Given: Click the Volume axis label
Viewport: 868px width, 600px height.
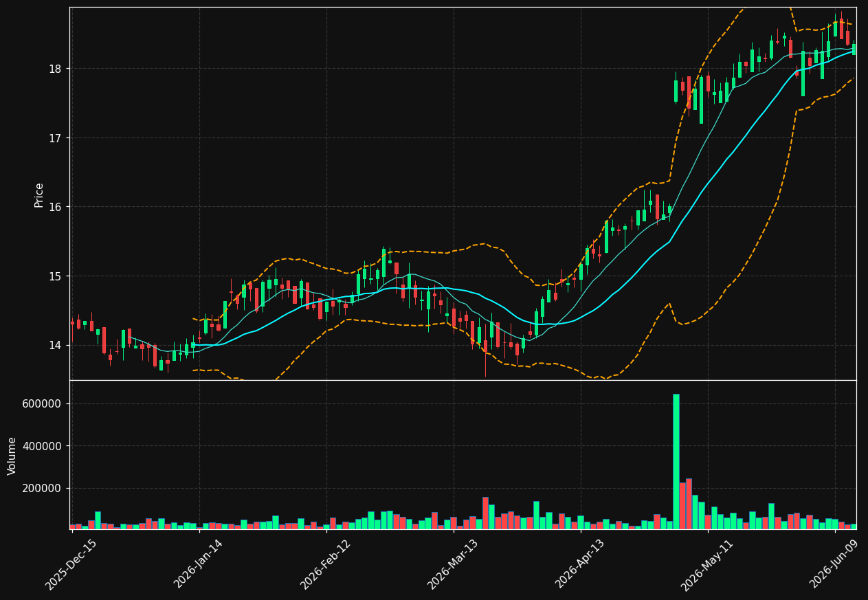Looking at the screenshot, I should (12, 456).
